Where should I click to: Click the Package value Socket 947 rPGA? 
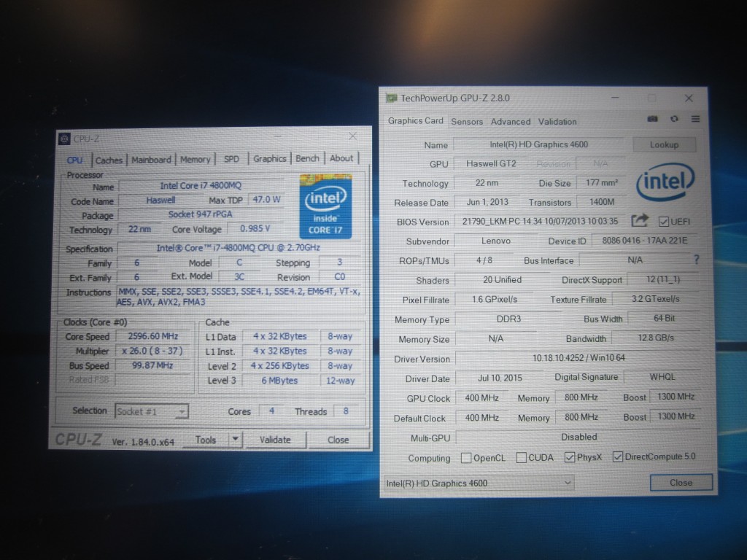(201, 214)
